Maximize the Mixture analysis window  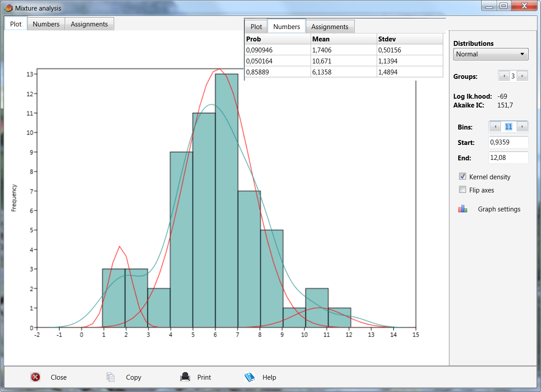504,6
